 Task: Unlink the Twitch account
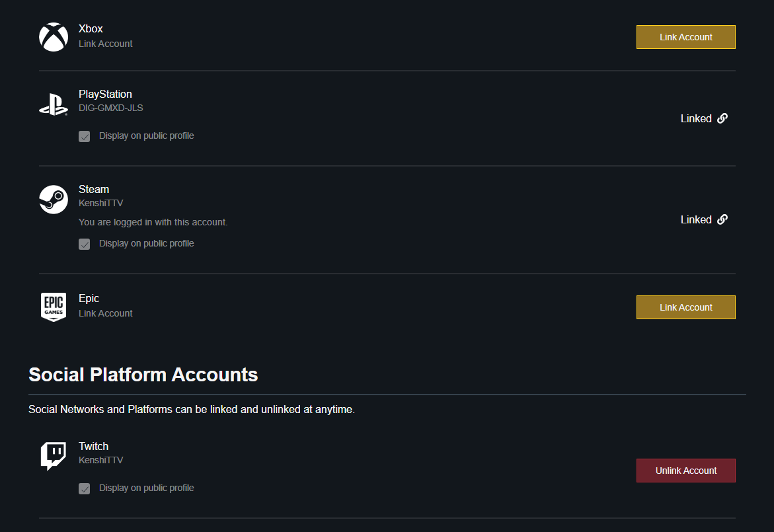click(685, 471)
